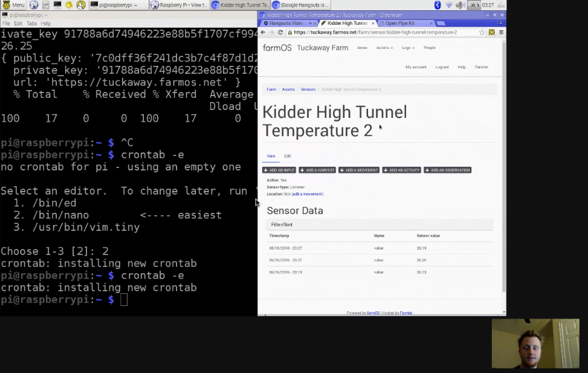Bookmark this page with star icon
This screenshot has height=373, width=588.
482,32
